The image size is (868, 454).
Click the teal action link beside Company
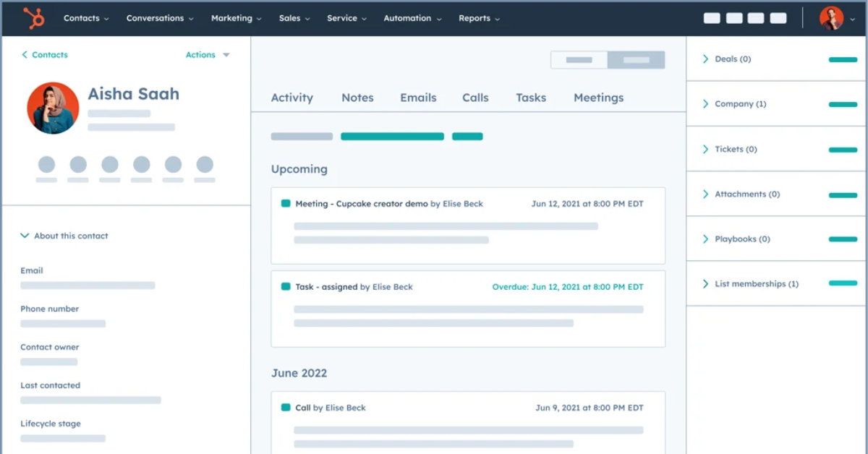click(843, 104)
